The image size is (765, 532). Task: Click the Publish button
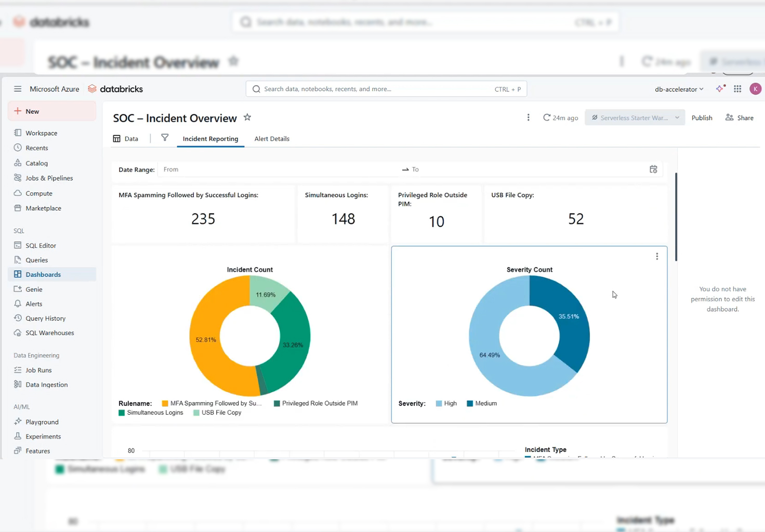[x=702, y=117]
